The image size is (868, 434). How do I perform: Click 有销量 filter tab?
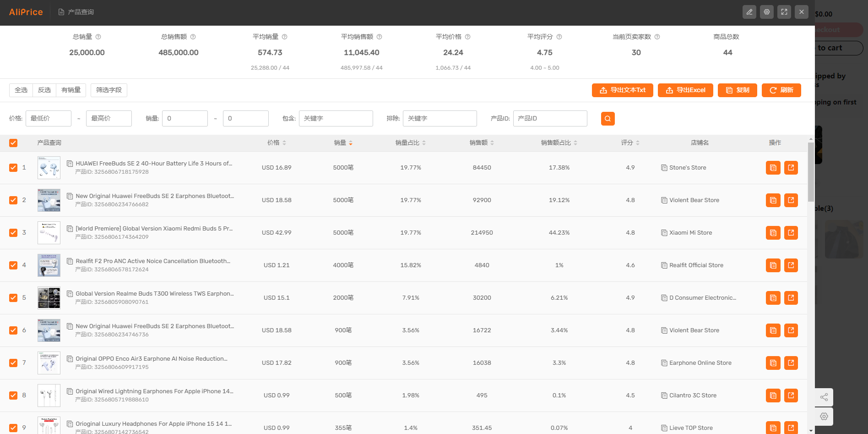pyautogui.click(x=71, y=90)
